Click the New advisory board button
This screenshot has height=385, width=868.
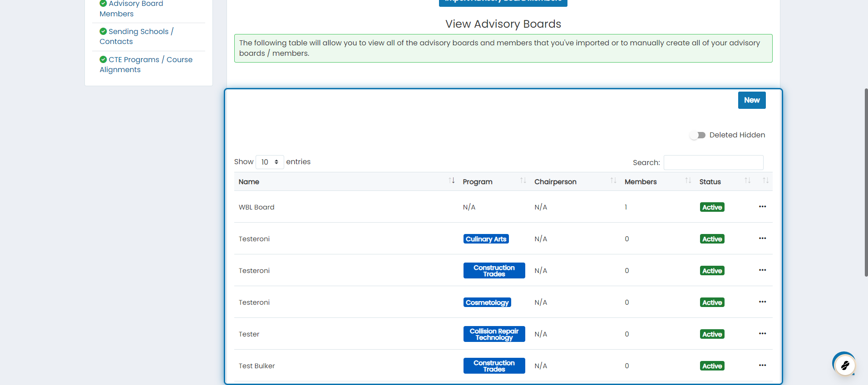[x=752, y=100]
